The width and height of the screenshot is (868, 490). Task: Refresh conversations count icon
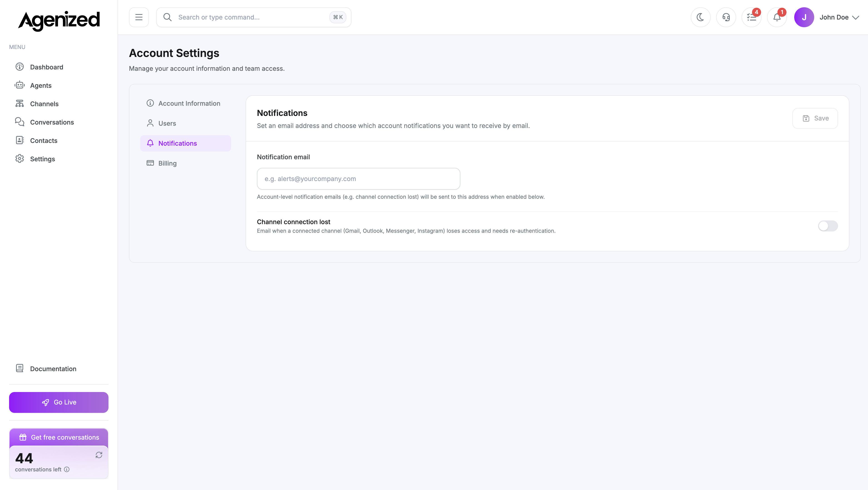(99, 455)
